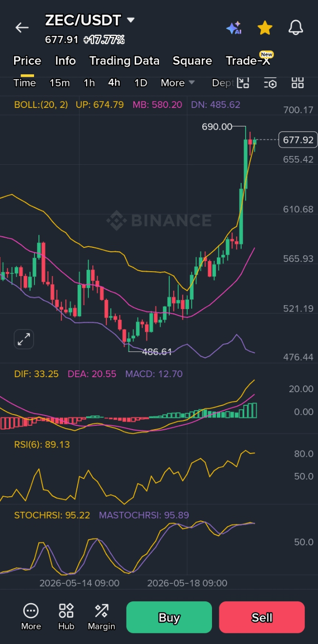Open the Trading Data tab

(124, 61)
